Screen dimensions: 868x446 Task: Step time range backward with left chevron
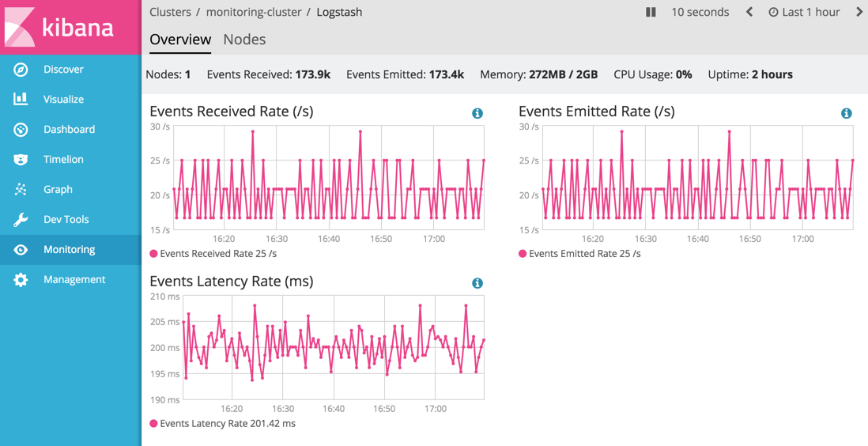coord(749,12)
